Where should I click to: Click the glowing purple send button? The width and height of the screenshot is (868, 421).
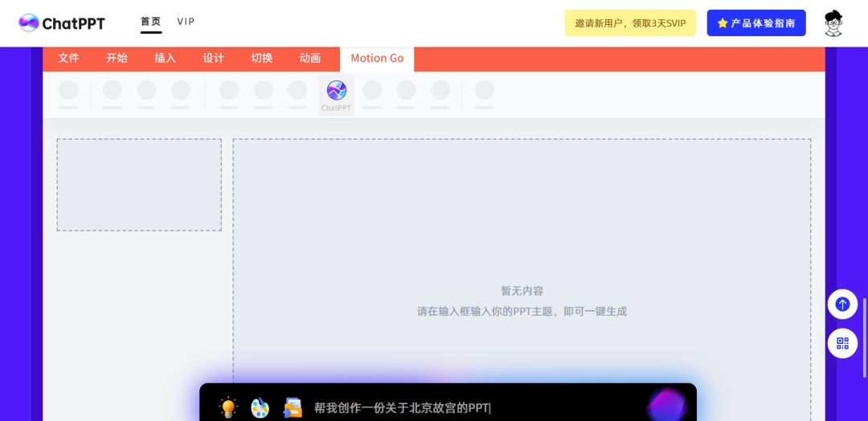tap(668, 405)
